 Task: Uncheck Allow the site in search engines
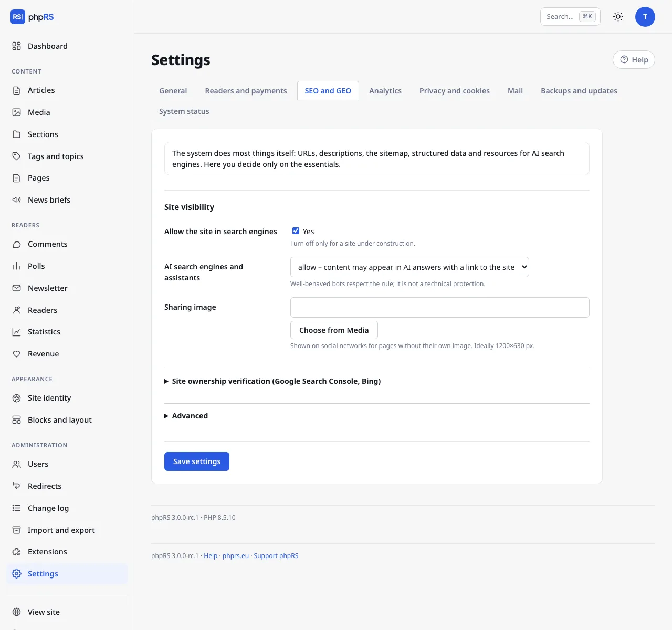(296, 231)
